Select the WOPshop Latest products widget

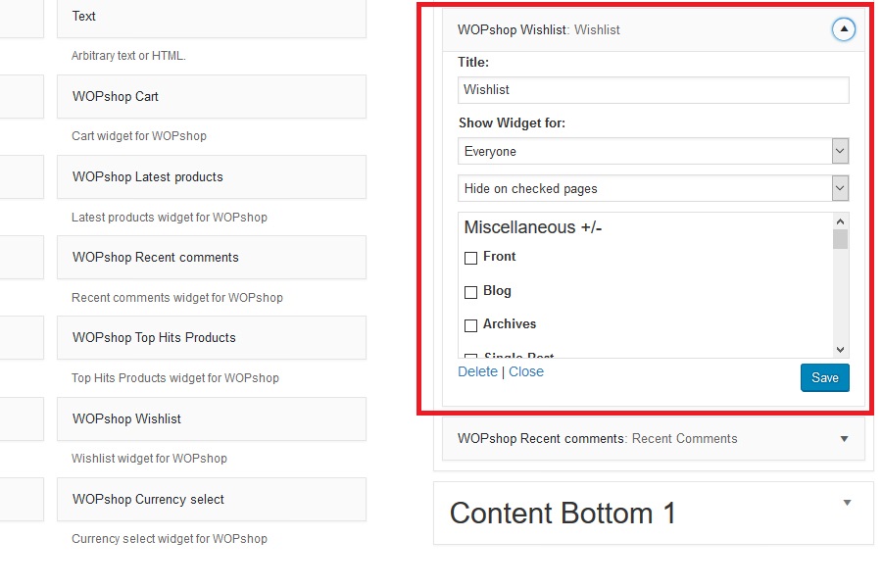(212, 177)
